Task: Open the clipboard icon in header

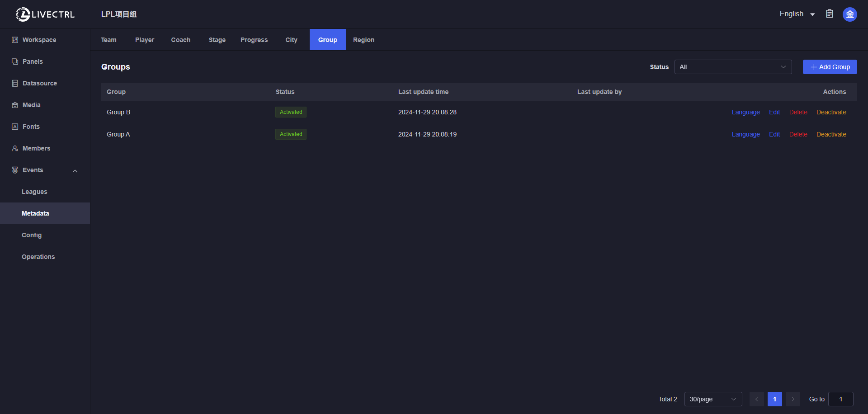Action: (830, 14)
